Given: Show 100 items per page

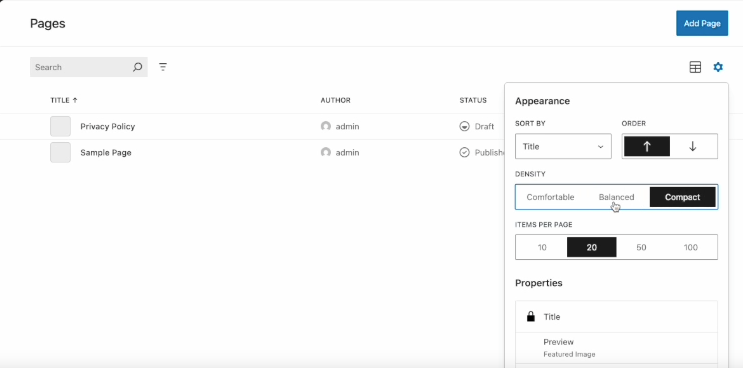Looking at the screenshot, I should tap(691, 247).
